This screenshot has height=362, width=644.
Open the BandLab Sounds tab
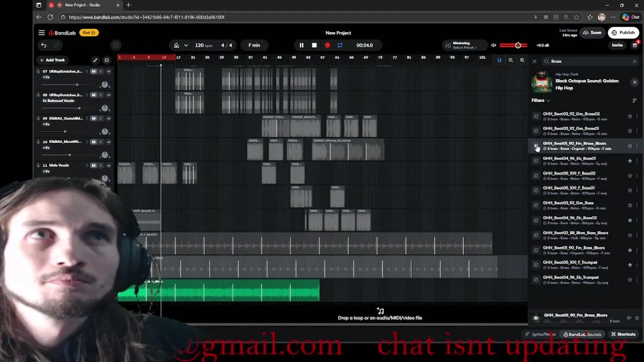(x=582, y=334)
